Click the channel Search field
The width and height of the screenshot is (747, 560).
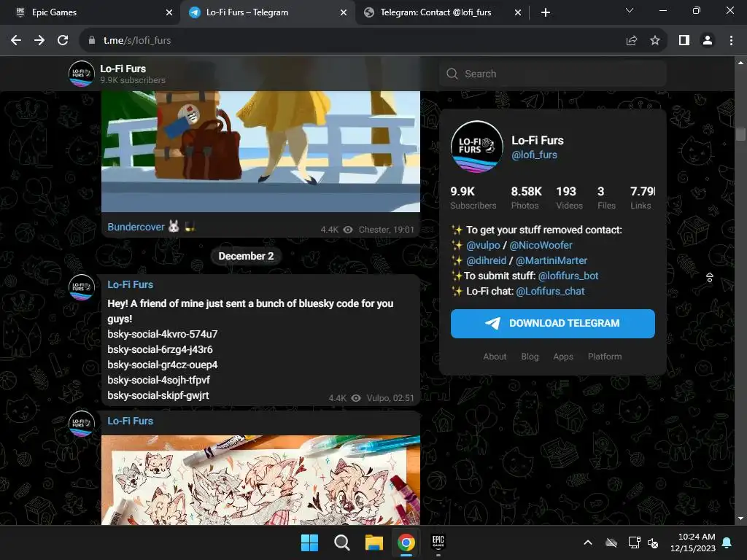(x=553, y=74)
